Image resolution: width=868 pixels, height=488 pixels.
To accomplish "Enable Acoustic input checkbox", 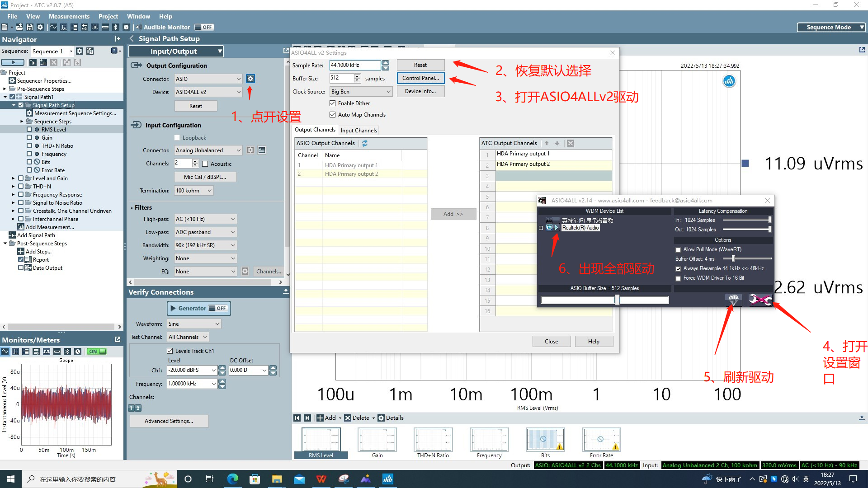I will point(205,164).
